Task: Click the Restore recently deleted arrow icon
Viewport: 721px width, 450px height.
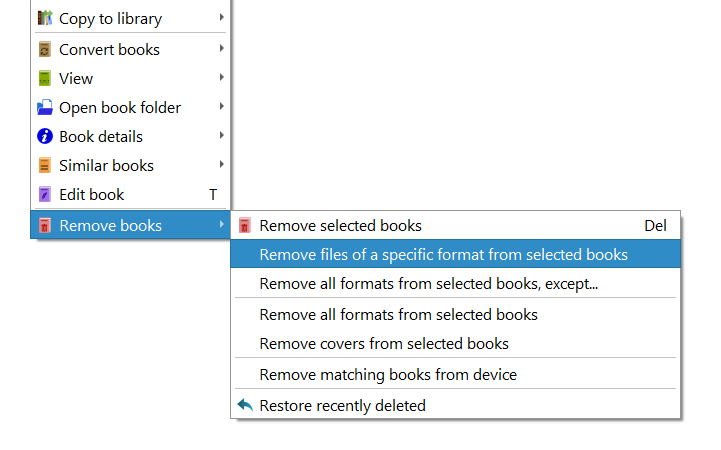Action: [245, 405]
